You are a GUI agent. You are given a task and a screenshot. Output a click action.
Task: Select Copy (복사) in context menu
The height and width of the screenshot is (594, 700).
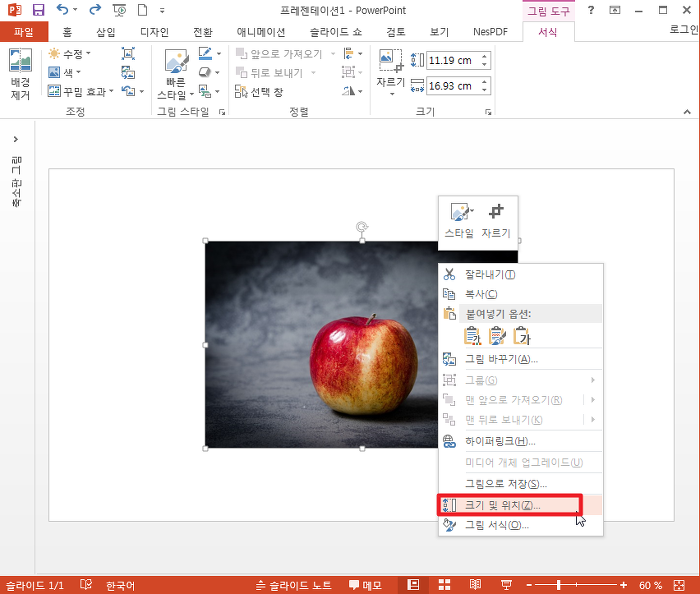pyautogui.click(x=521, y=294)
